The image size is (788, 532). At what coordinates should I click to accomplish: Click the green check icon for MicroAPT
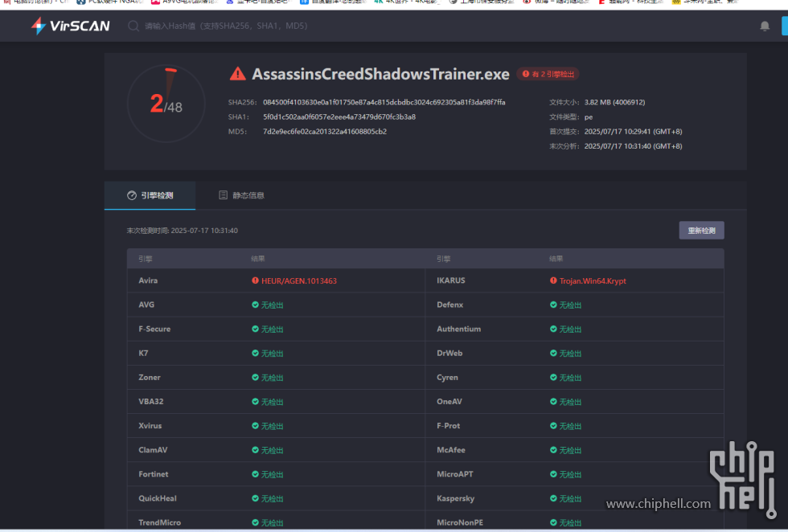click(x=553, y=474)
